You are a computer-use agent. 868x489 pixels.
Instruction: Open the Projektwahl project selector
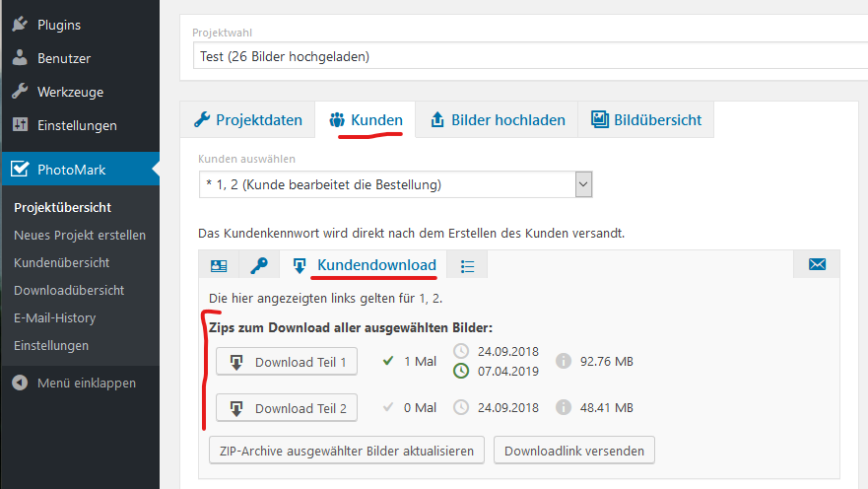click(522, 56)
